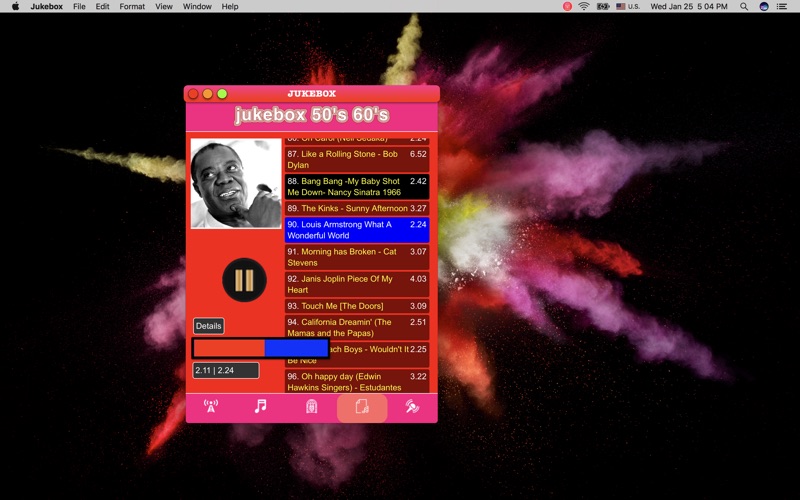Close the Jukebox window

193,94
